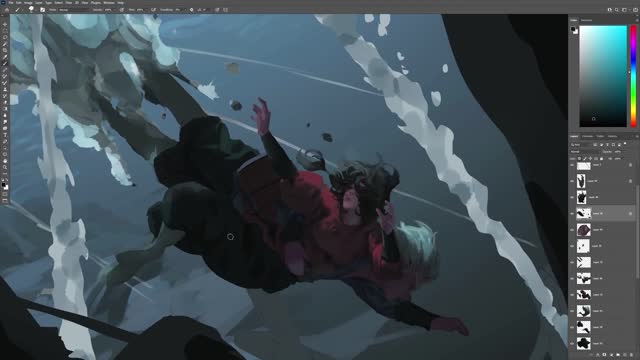
Task: Filter layers by smart objects icon
Action: pos(619,144)
